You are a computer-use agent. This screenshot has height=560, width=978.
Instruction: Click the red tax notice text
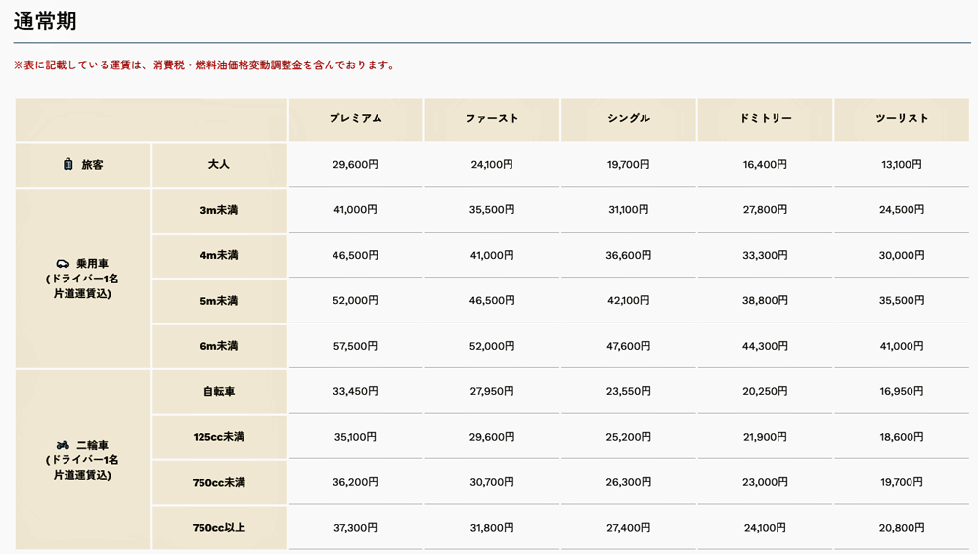(205, 65)
